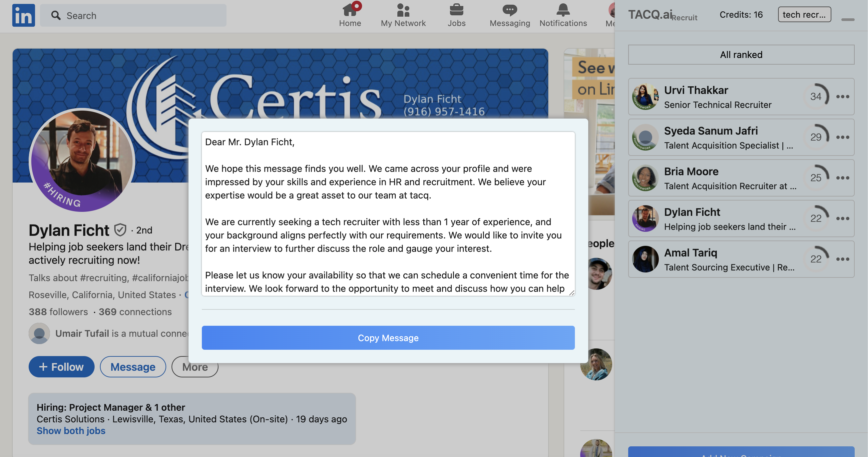Open options menu for Dylan Ficht candidate

pos(842,219)
